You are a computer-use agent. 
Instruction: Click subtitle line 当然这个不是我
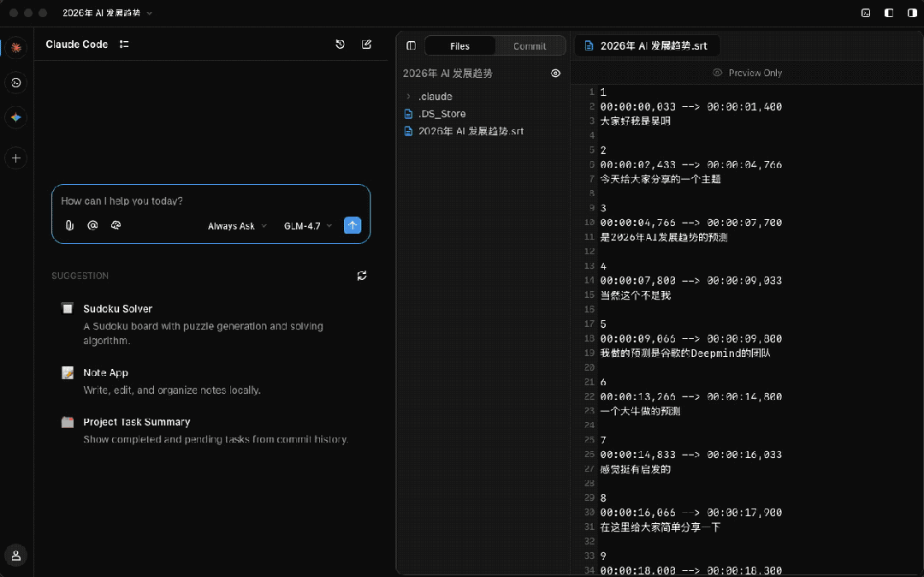click(635, 295)
